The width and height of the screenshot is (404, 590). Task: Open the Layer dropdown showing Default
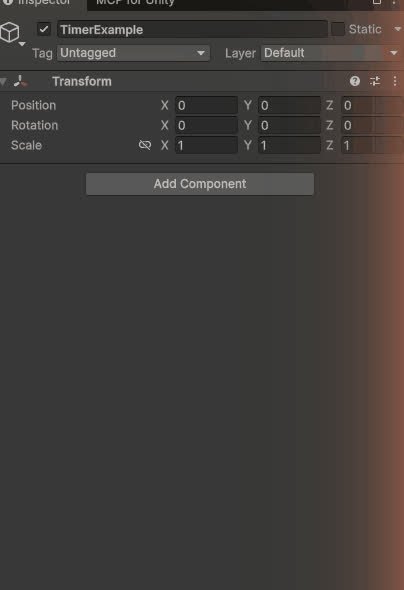point(331,53)
